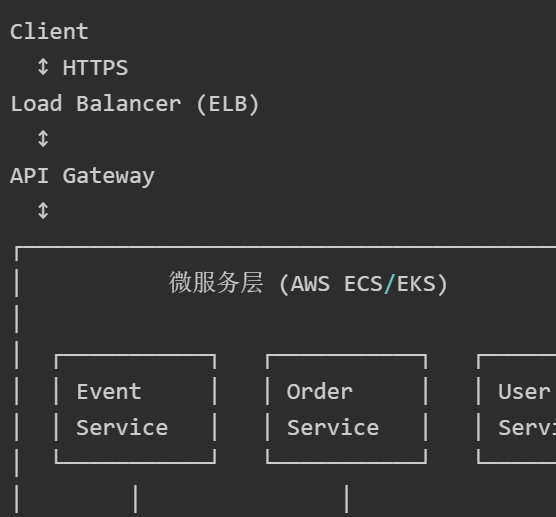This screenshot has height=517, width=556.
Task: Click the cyan slash between ECS and EKS
Action: 389,284
